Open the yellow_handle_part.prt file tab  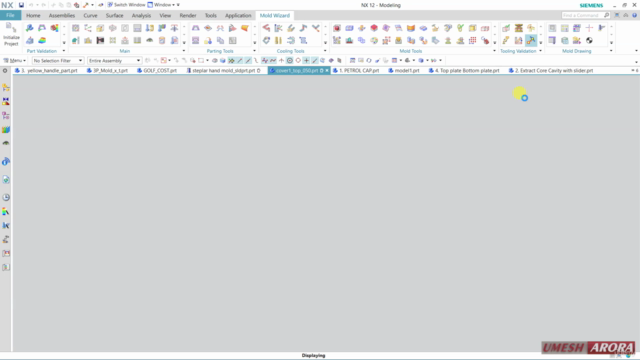[46, 71]
